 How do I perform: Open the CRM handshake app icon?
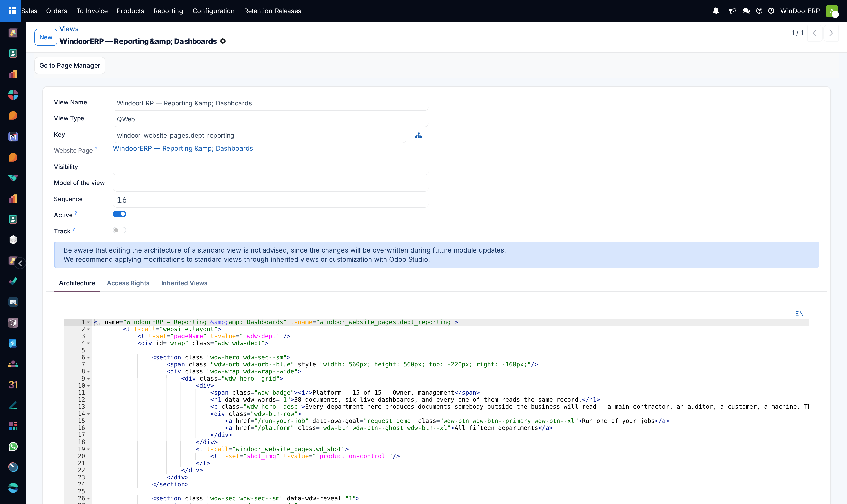coord(13,178)
